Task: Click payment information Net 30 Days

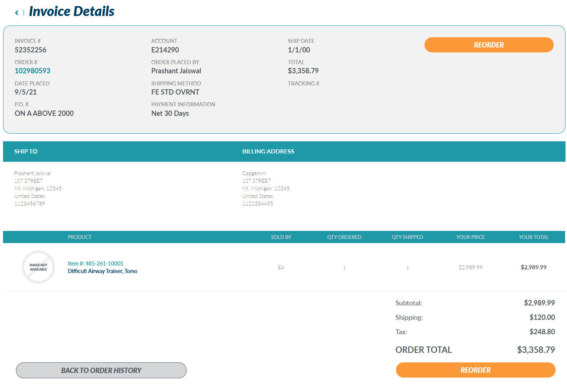Action: (170, 113)
